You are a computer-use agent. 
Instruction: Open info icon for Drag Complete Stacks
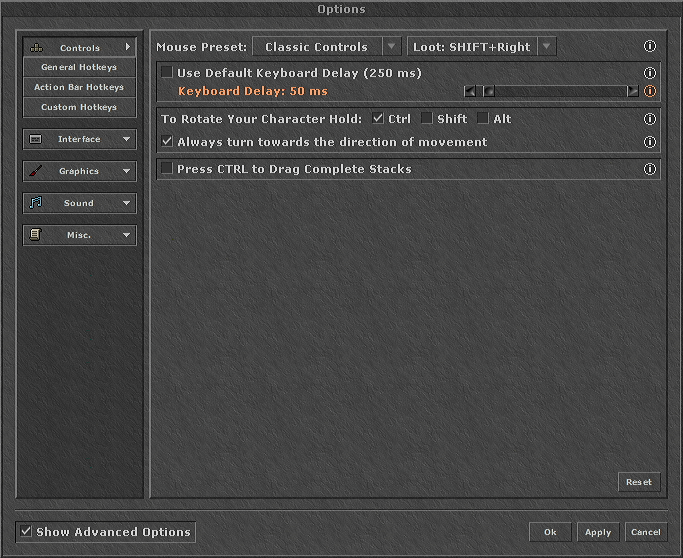(x=649, y=169)
